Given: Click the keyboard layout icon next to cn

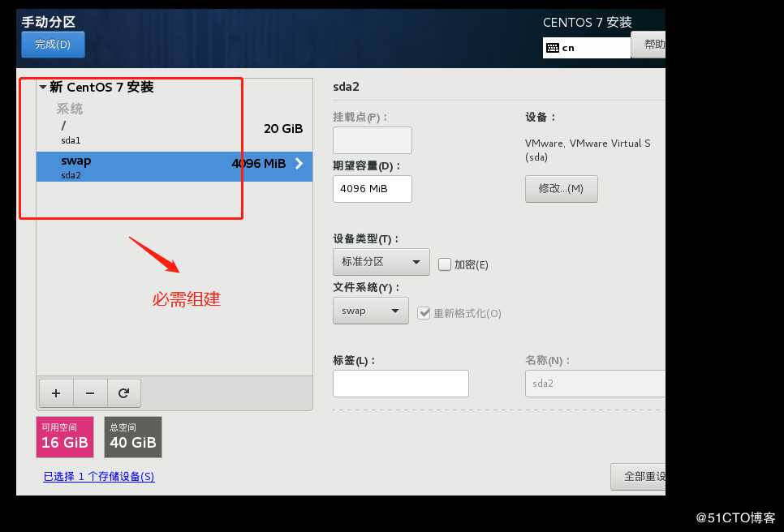Looking at the screenshot, I should (553, 48).
